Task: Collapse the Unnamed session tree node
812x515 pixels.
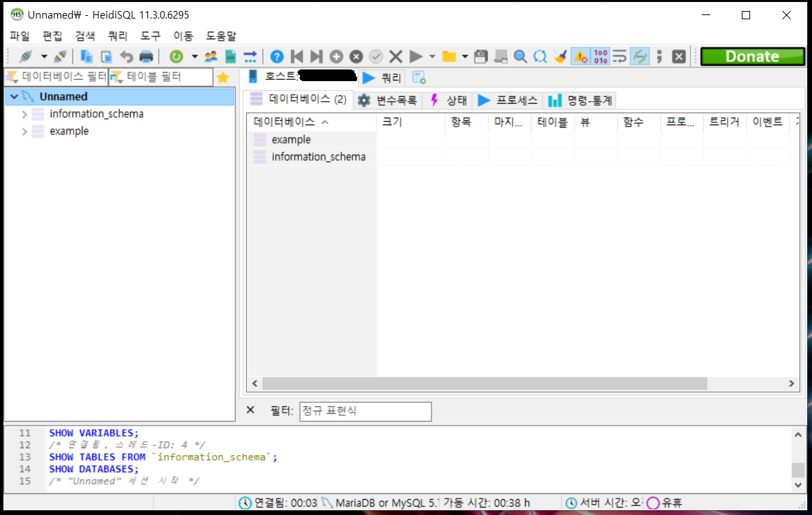Action: pyautogui.click(x=14, y=97)
